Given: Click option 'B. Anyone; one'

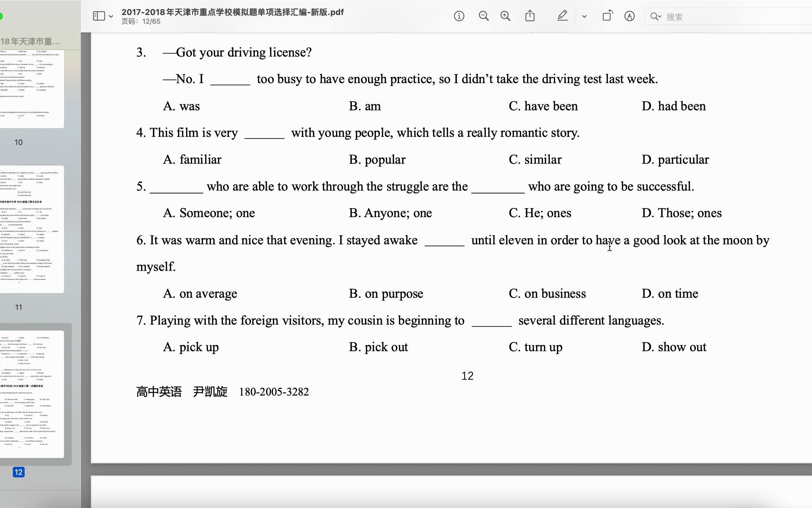Looking at the screenshot, I should click(x=391, y=213).
